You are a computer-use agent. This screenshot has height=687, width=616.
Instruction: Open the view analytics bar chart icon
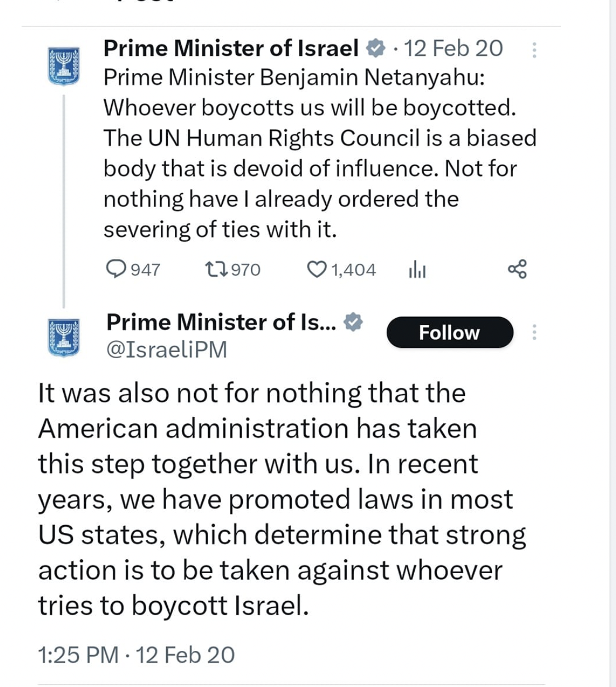click(x=417, y=269)
